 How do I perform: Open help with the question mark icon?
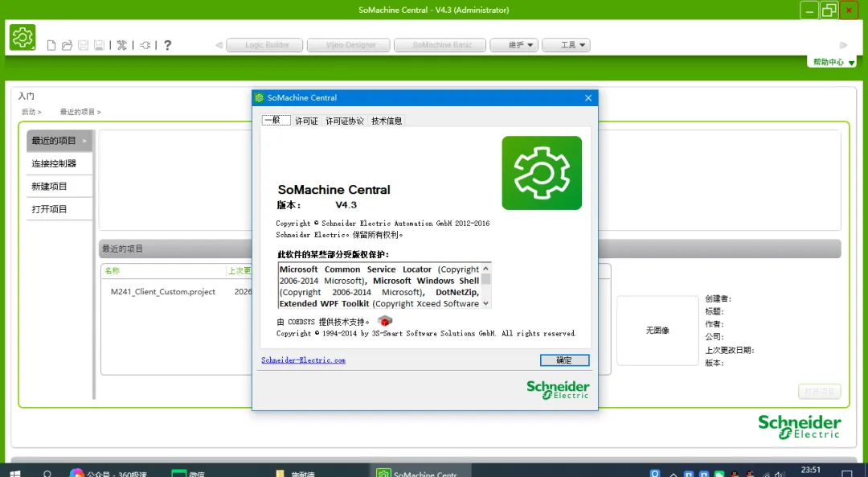point(168,45)
